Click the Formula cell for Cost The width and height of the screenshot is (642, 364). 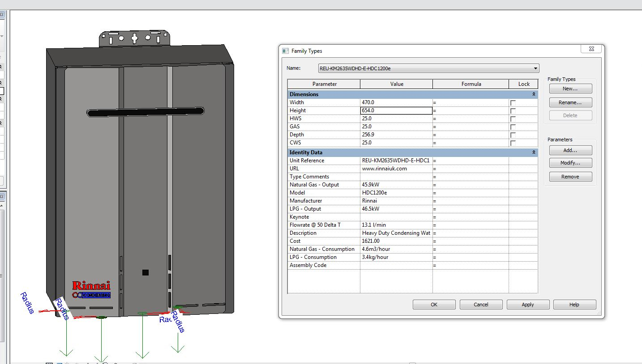pos(471,241)
